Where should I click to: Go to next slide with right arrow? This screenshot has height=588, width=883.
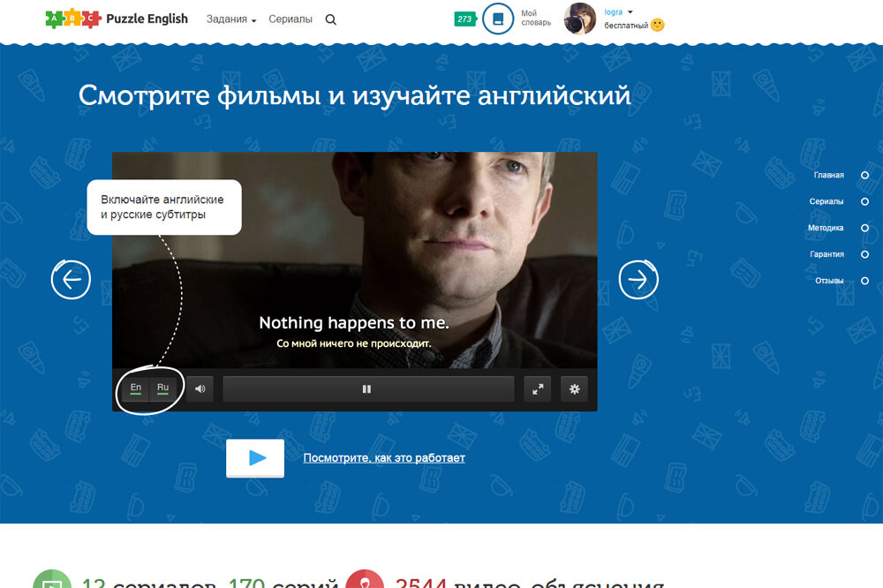[x=638, y=279]
